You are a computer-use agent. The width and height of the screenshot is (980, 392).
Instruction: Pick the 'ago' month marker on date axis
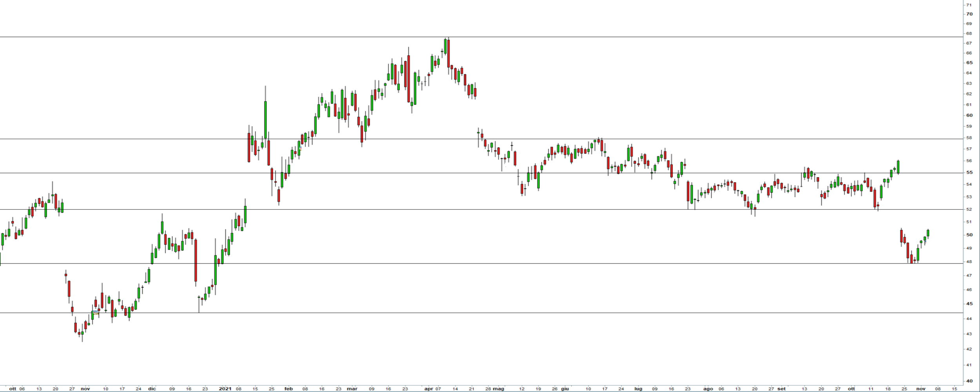pyautogui.click(x=708, y=389)
